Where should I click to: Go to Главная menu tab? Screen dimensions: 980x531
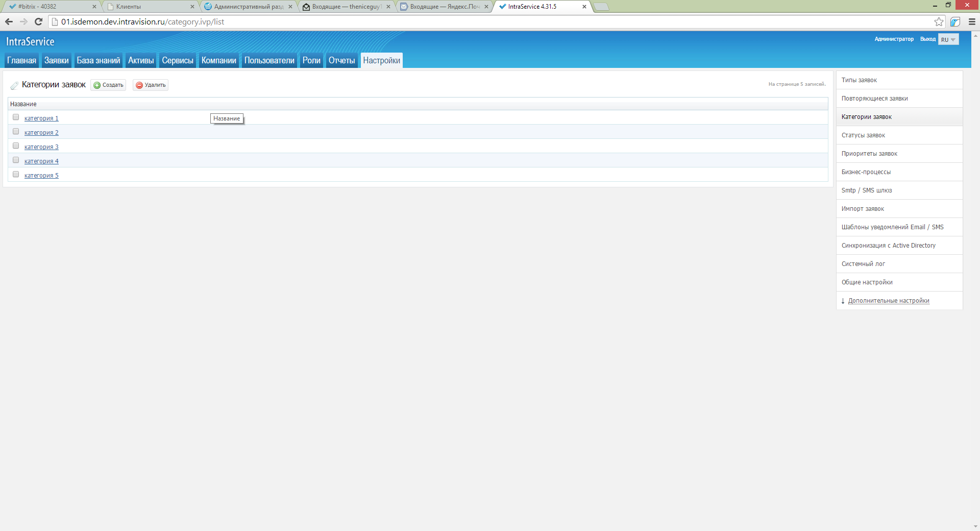click(x=21, y=60)
